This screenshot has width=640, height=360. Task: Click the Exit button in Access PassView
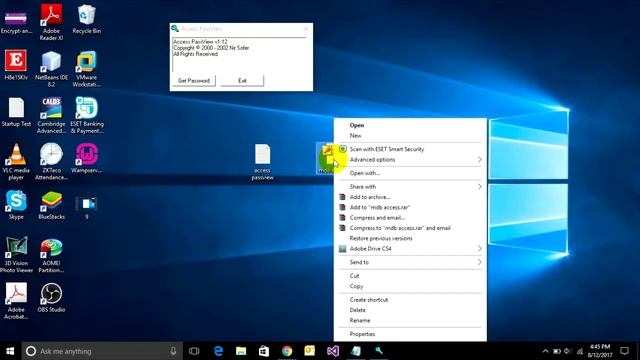(242, 81)
